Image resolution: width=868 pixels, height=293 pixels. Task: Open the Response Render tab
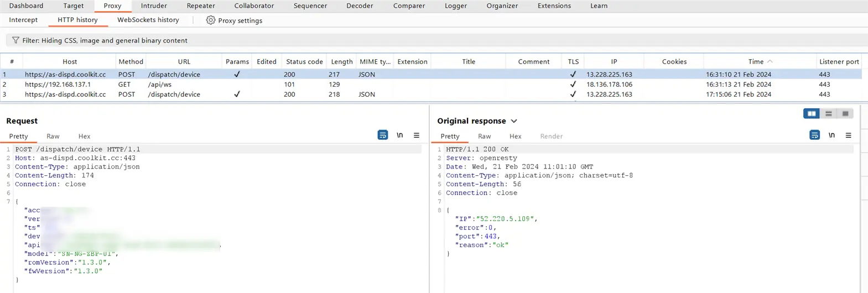(551, 136)
